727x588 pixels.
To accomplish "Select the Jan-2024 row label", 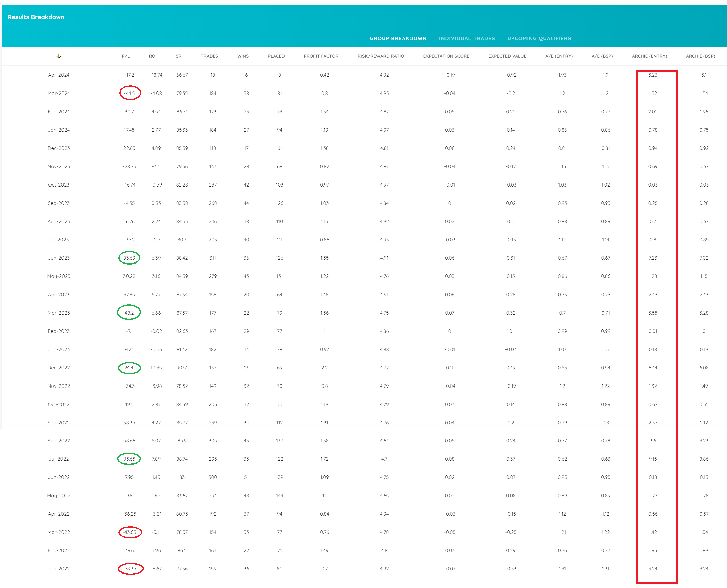I will [59, 130].
